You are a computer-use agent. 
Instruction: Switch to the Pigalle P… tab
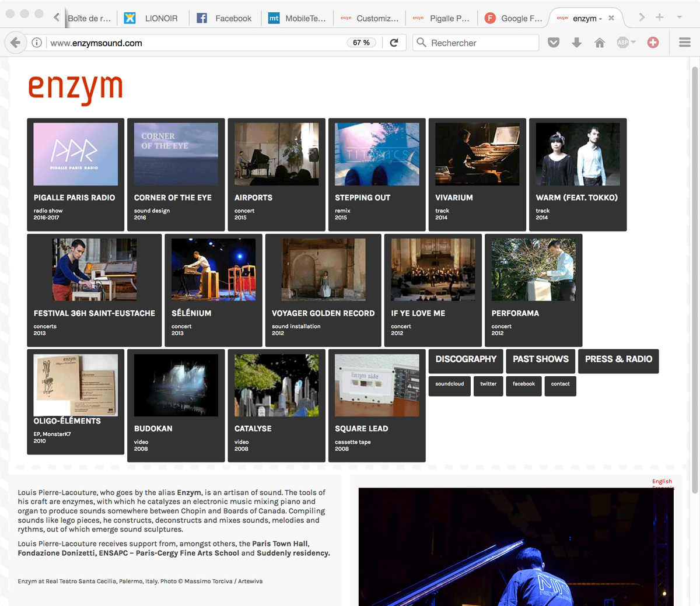(x=442, y=18)
